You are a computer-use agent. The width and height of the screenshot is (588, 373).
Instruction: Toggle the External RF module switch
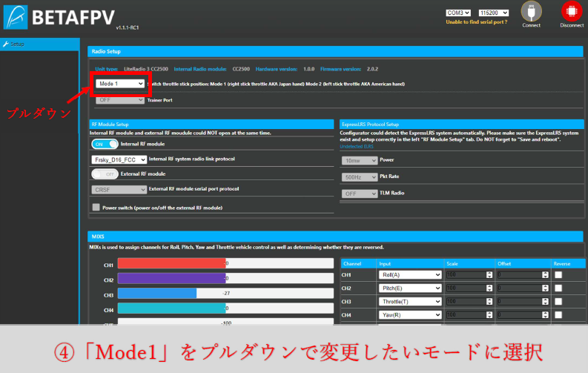click(x=105, y=174)
